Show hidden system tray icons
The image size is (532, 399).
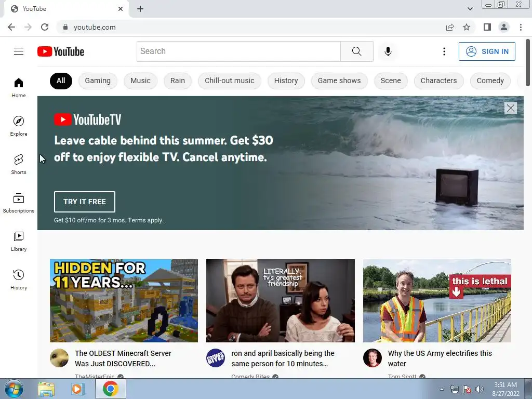tap(442, 389)
